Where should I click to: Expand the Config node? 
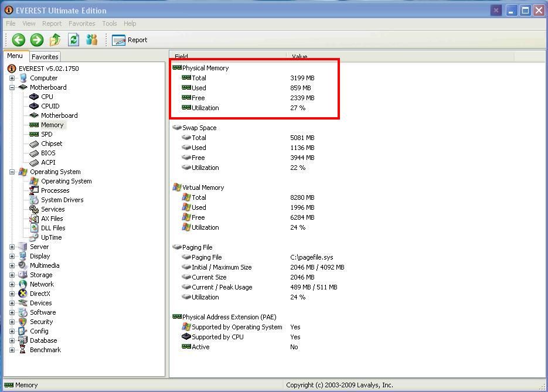click(12, 331)
